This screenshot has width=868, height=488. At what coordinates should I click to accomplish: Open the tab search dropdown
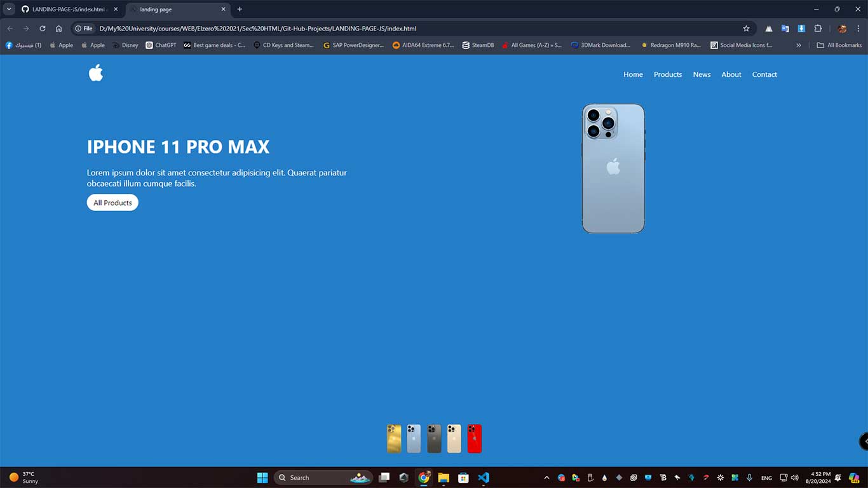pos(9,10)
